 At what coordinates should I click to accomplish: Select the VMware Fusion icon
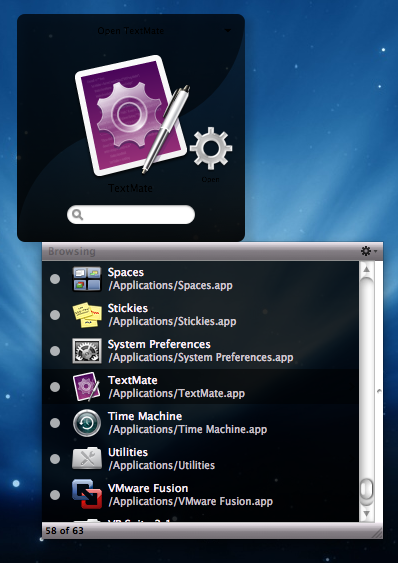click(87, 494)
